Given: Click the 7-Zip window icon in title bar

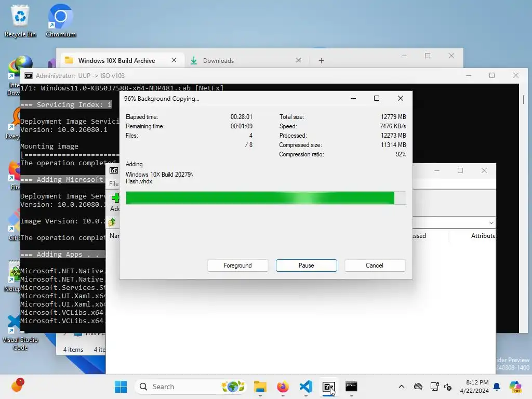Looking at the screenshot, I should (114, 170).
